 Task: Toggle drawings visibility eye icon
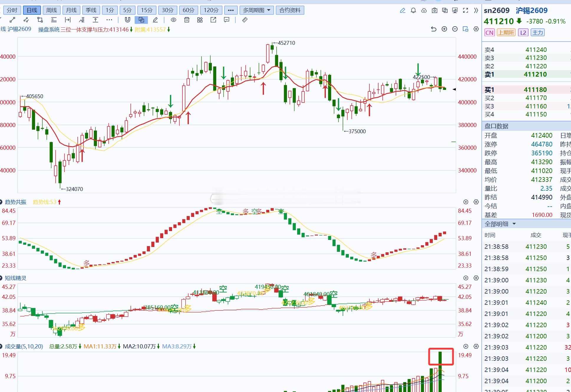click(x=174, y=20)
